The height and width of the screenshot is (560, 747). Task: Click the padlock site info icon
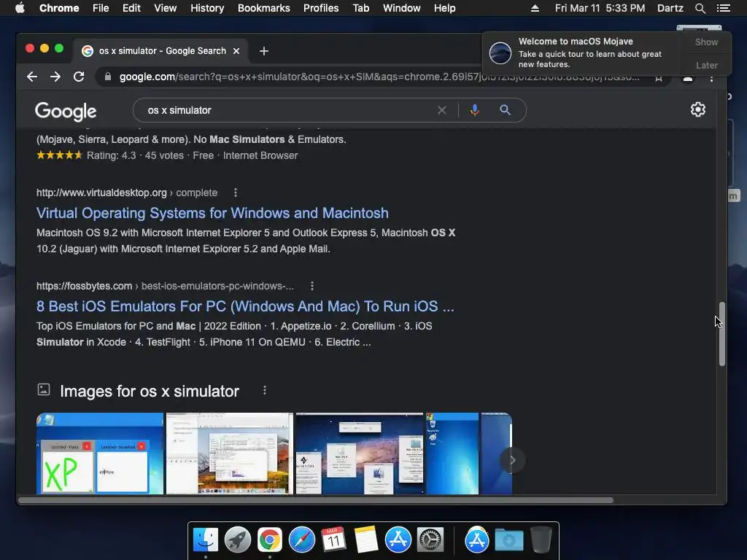[x=108, y=77]
